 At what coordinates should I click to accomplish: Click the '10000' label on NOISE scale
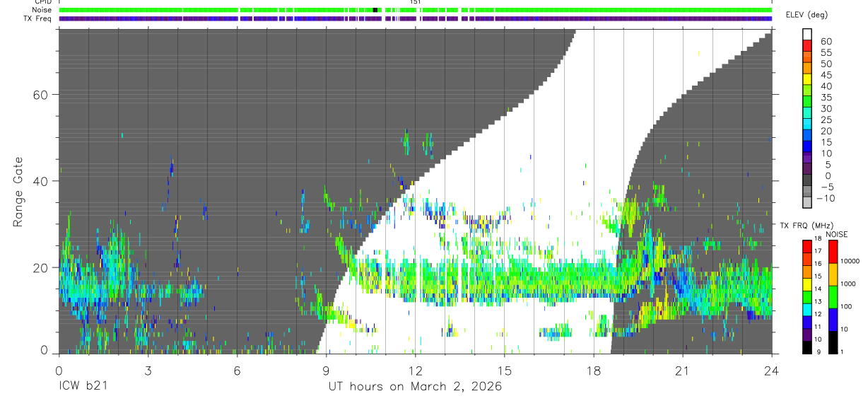click(850, 261)
